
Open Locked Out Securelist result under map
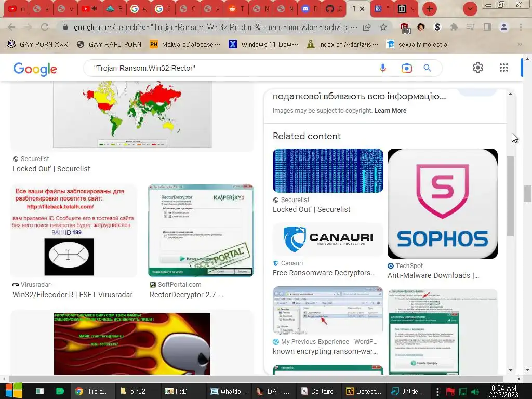click(51, 169)
